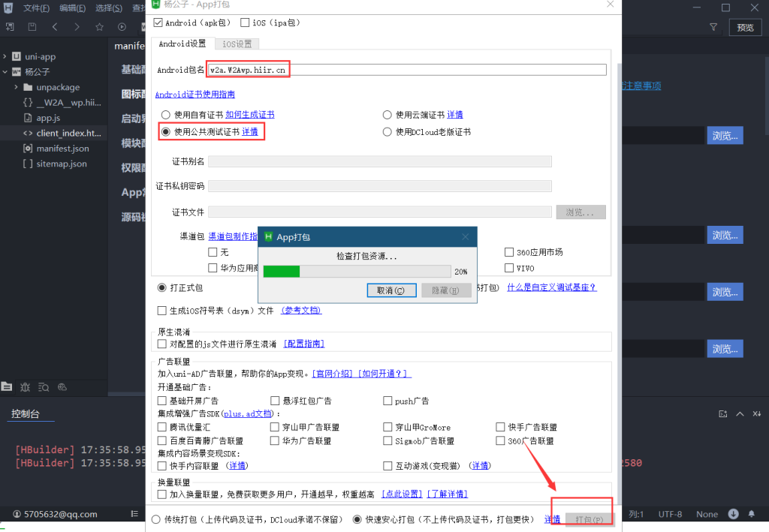Open 什么是自定义调试基座? link
This screenshot has height=532, width=769.
click(552, 287)
